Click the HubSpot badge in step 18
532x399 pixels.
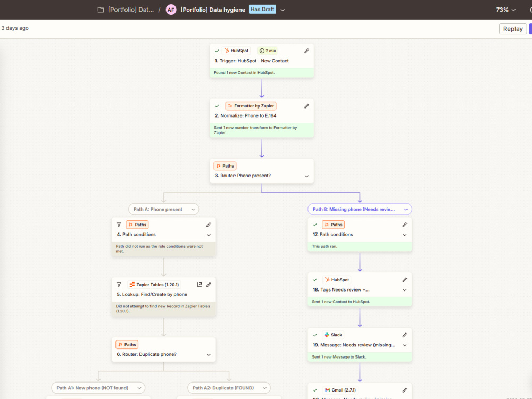pyautogui.click(x=337, y=280)
